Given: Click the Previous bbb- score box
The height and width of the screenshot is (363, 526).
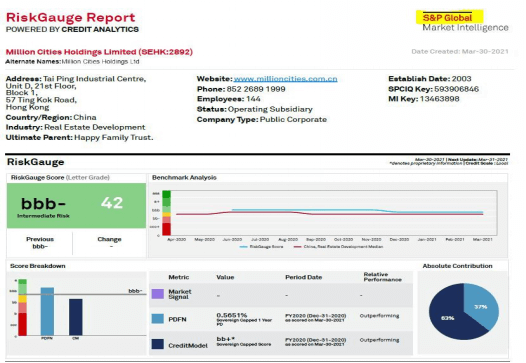Looking at the screenshot, I should (40, 243).
